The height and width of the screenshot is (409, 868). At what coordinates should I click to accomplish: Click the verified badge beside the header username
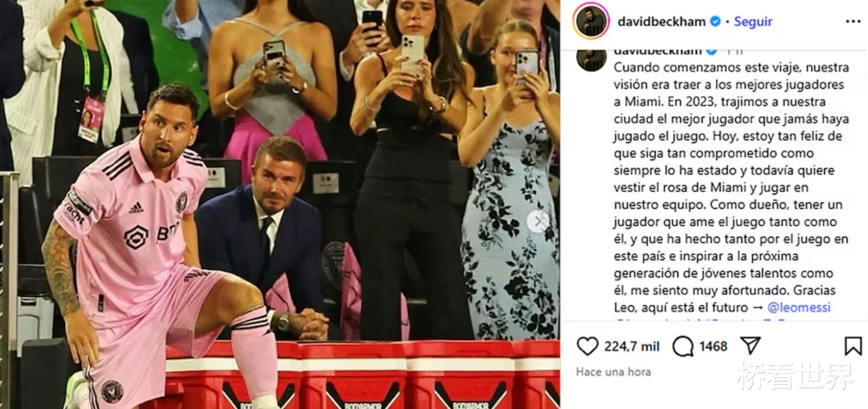715,22
